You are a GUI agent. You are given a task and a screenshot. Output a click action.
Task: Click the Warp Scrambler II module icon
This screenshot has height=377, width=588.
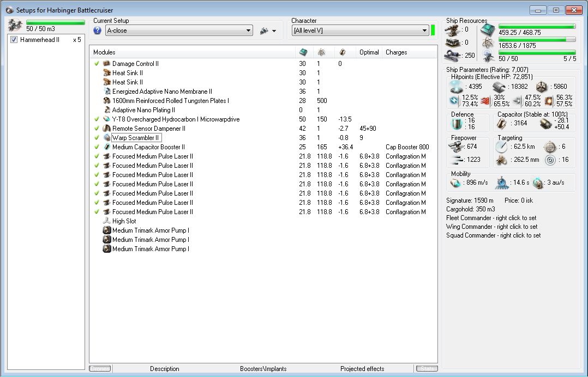106,138
